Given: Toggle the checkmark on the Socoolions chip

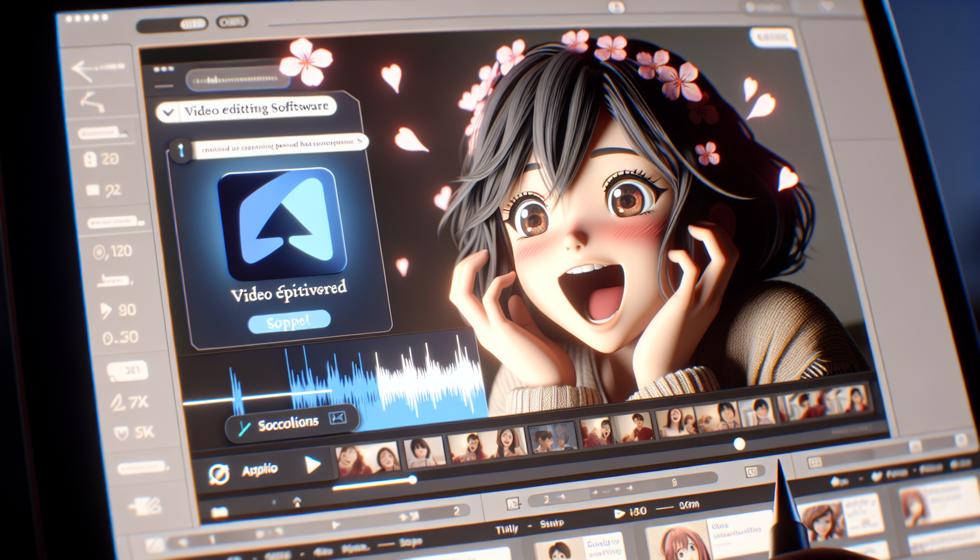Looking at the screenshot, I should point(243,429).
